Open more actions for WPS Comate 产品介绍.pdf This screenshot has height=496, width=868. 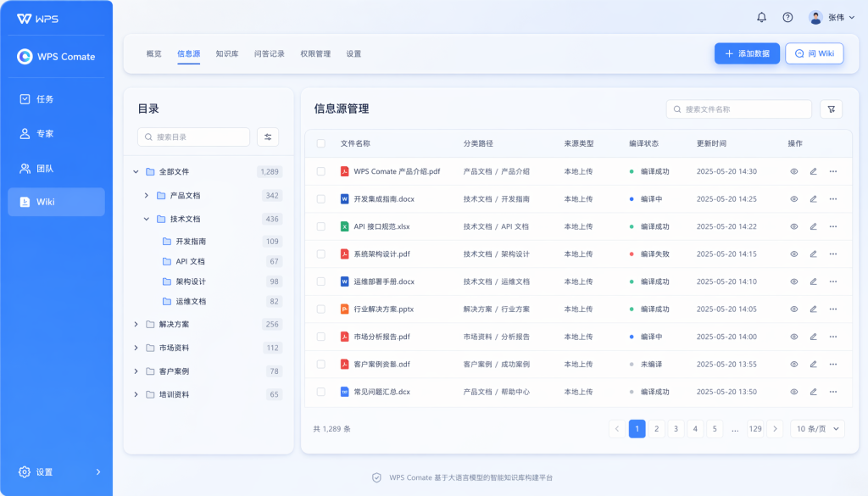tap(833, 171)
